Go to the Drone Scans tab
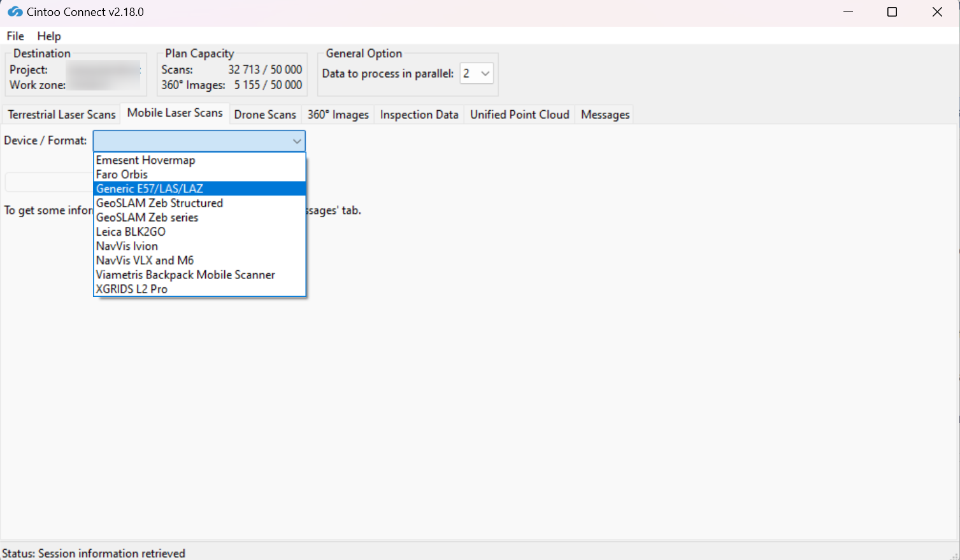Image resolution: width=960 pixels, height=560 pixels. (x=265, y=115)
